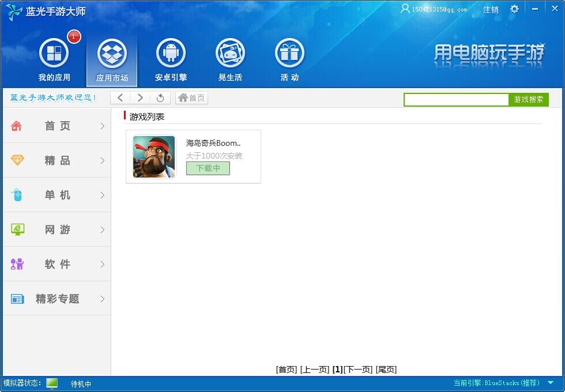565x392 pixels.
Task: Select 软件 in the sidebar
Action: point(56,265)
